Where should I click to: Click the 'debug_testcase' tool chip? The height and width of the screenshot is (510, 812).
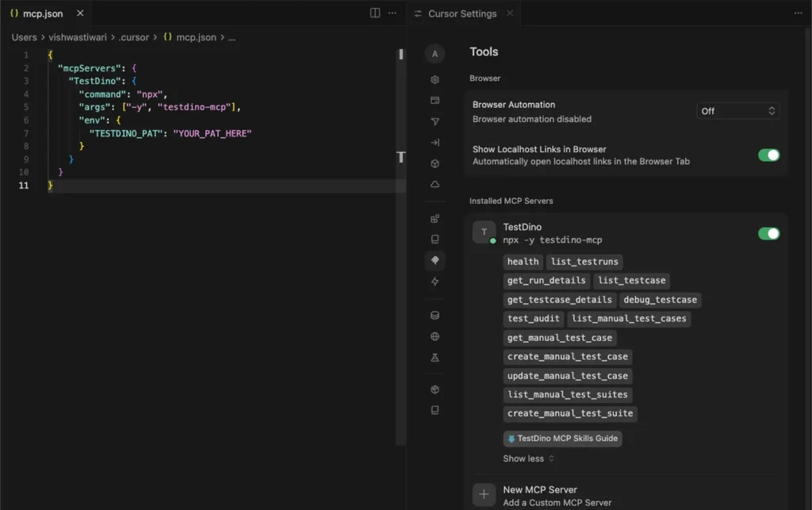660,299
